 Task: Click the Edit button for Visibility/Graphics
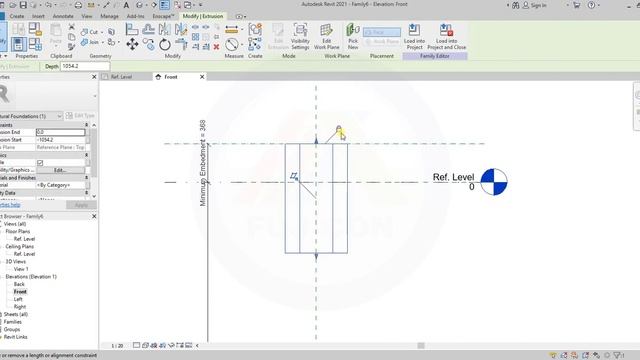tap(60, 170)
